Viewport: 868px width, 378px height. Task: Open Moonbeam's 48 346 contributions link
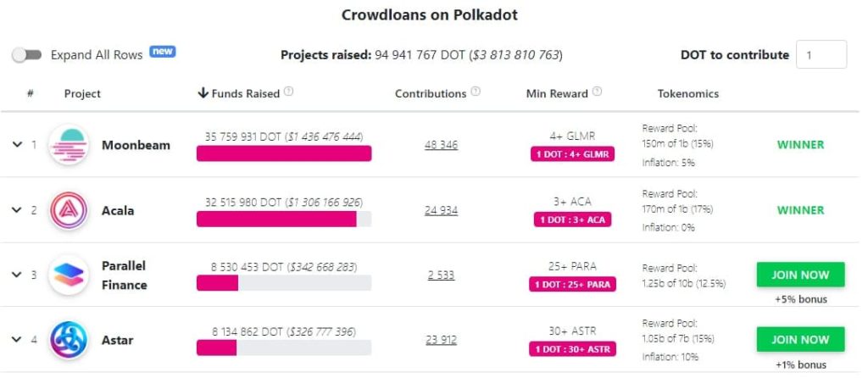point(441,145)
